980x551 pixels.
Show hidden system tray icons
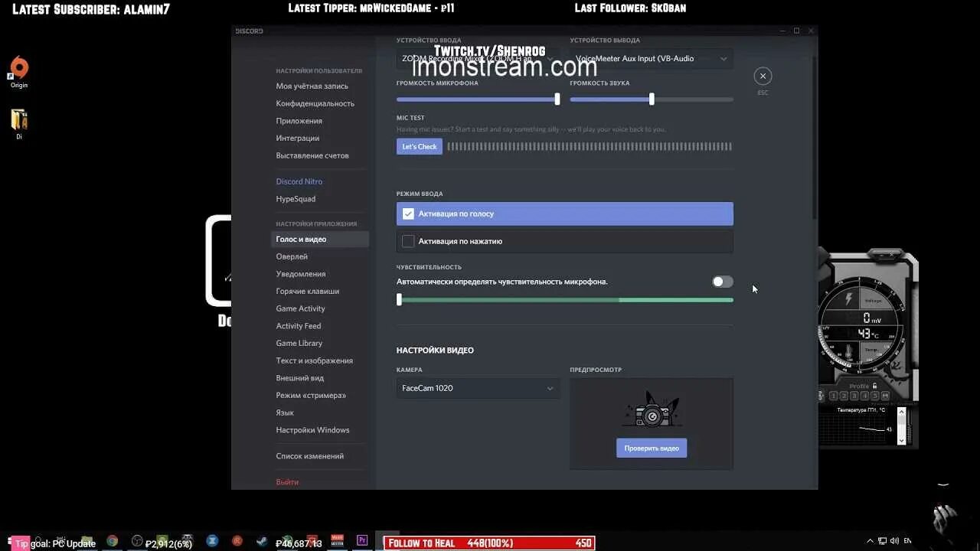870,541
